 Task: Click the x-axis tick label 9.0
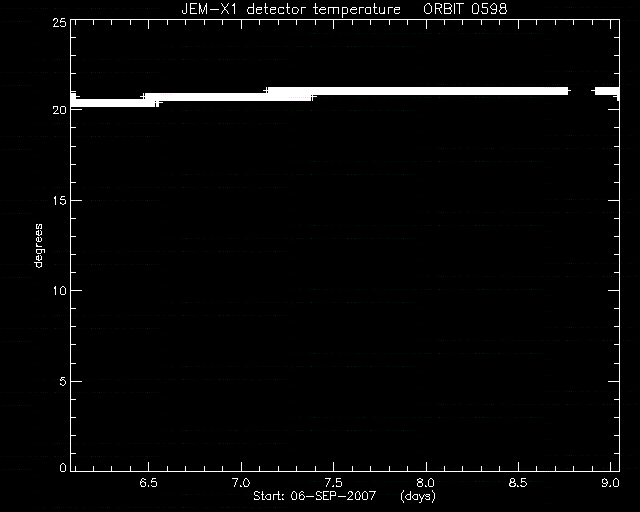pos(611,483)
